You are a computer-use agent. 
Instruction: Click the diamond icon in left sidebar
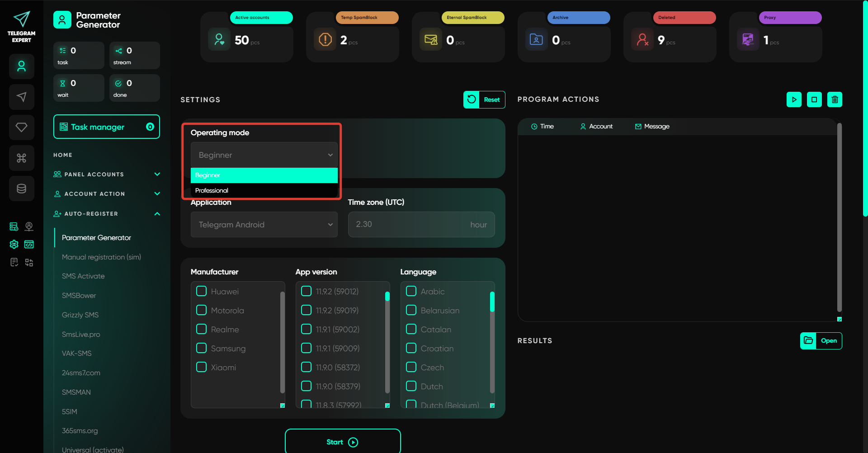click(21, 127)
